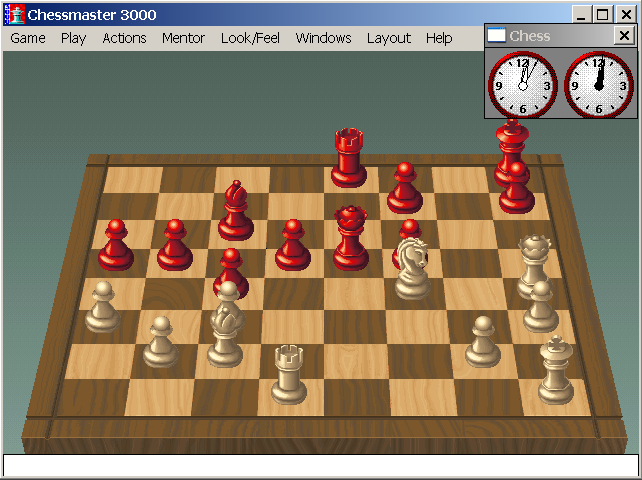This screenshot has height=480, width=642.
Task: Click the right clock with black hands
Action: pyautogui.click(x=599, y=85)
